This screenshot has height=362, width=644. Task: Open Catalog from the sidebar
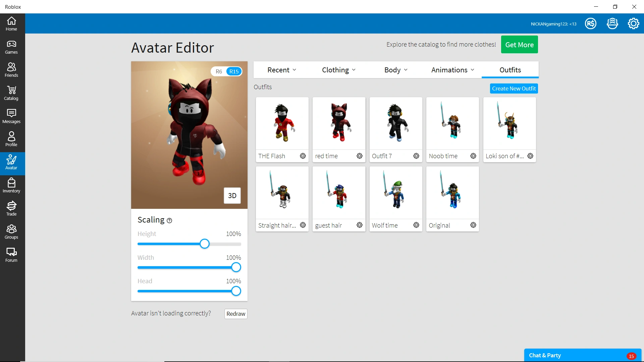pos(11,93)
